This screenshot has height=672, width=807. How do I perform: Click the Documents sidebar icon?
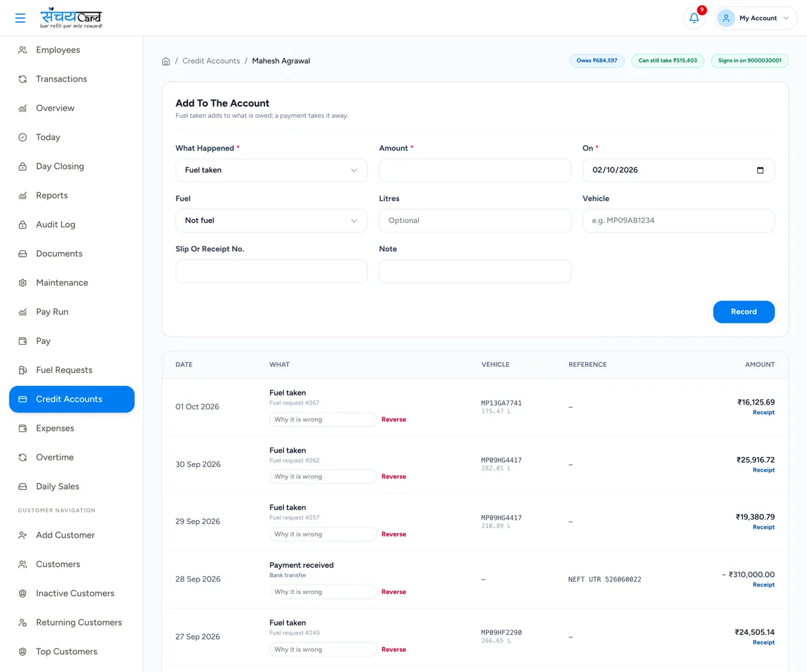[23, 254]
